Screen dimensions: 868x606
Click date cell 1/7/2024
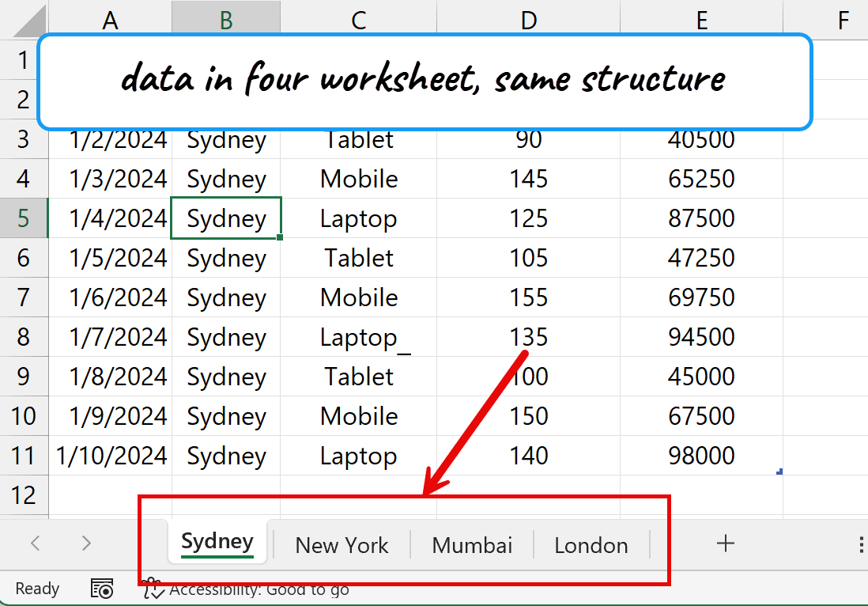pos(110,337)
